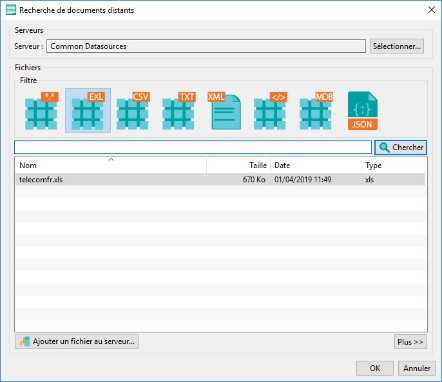Pick the HTML tag (</>) filter icon
Viewport: 442px width, 382px height.
click(270, 111)
